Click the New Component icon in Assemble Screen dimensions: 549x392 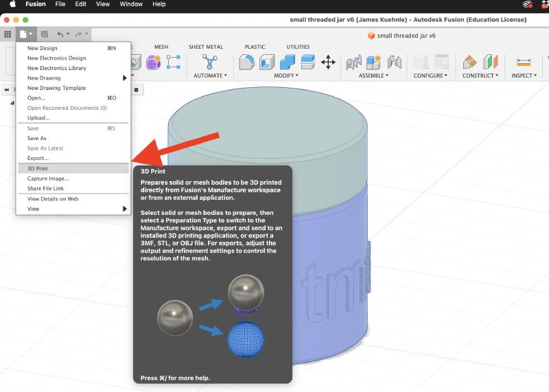pyautogui.click(x=373, y=62)
